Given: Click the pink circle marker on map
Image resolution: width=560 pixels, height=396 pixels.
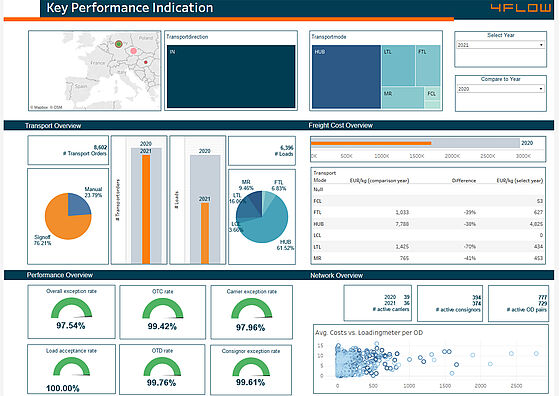Looking at the screenshot, I should (133, 51).
